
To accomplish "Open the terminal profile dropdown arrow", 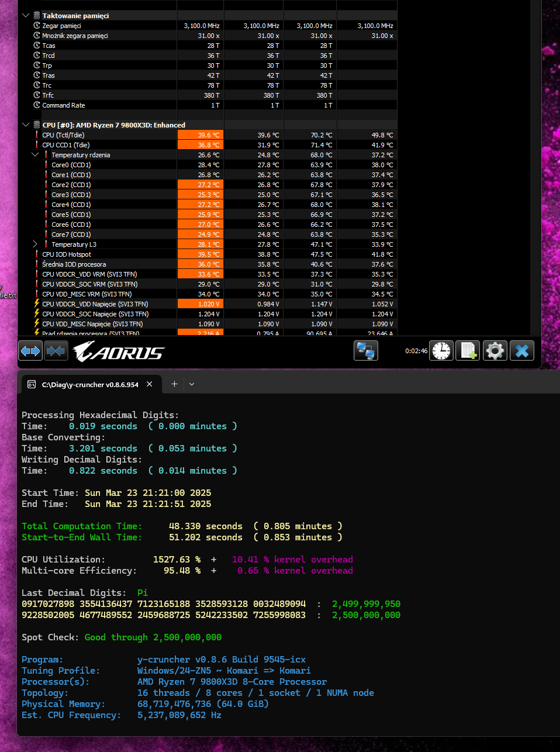I will coord(192,384).
